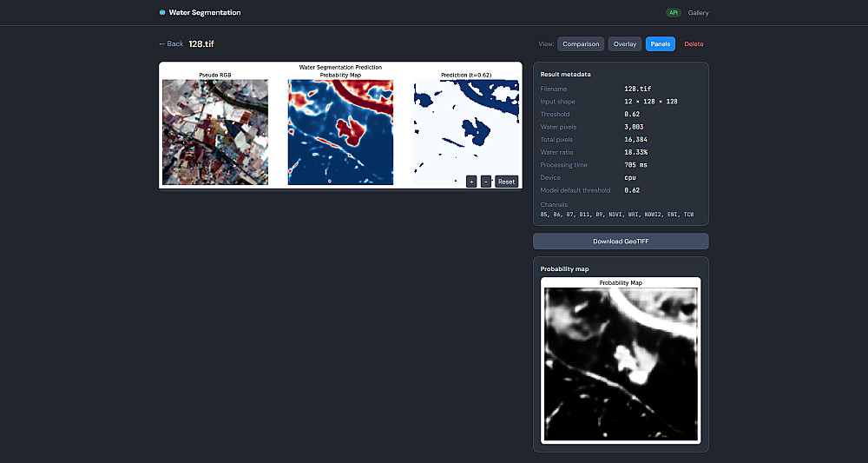Switch to Comparison view

tap(581, 43)
